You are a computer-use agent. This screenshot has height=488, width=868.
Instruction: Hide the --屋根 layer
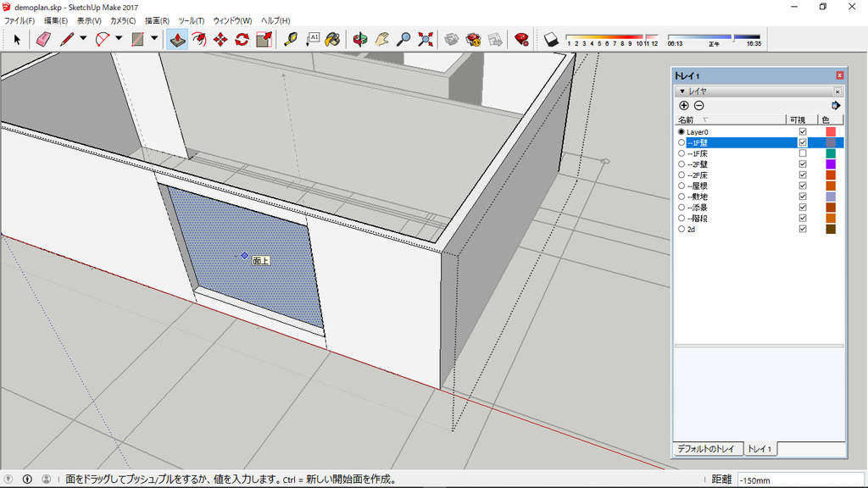[x=803, y=186]
